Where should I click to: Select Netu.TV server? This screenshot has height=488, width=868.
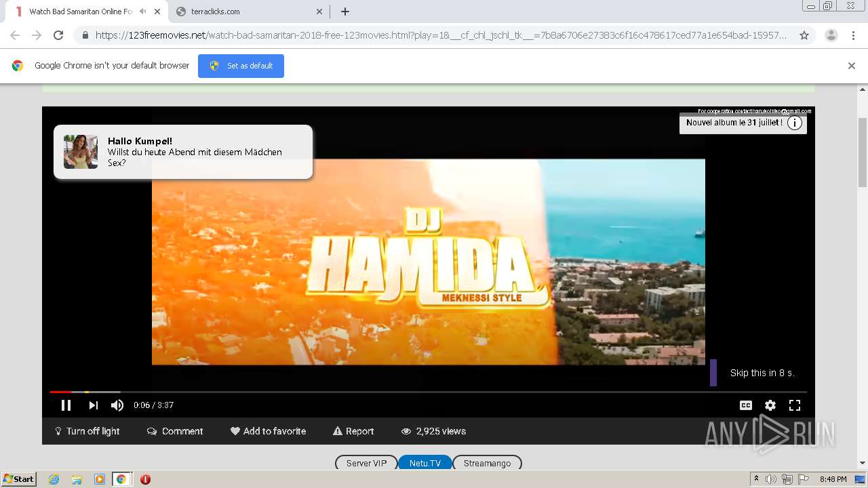pos(425,463)
